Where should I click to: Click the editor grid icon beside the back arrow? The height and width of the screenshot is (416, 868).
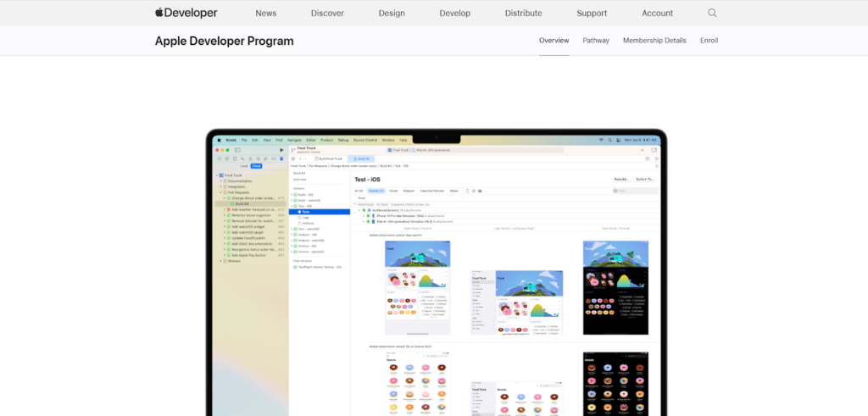(x=292, y=158)
